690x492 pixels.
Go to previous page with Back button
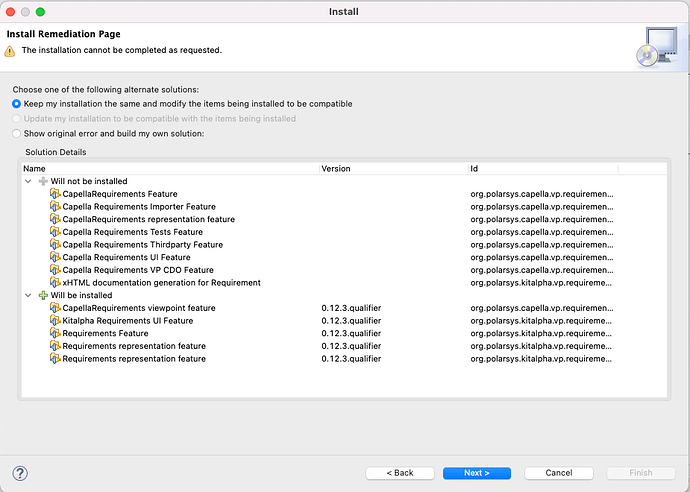click(400, 473)
